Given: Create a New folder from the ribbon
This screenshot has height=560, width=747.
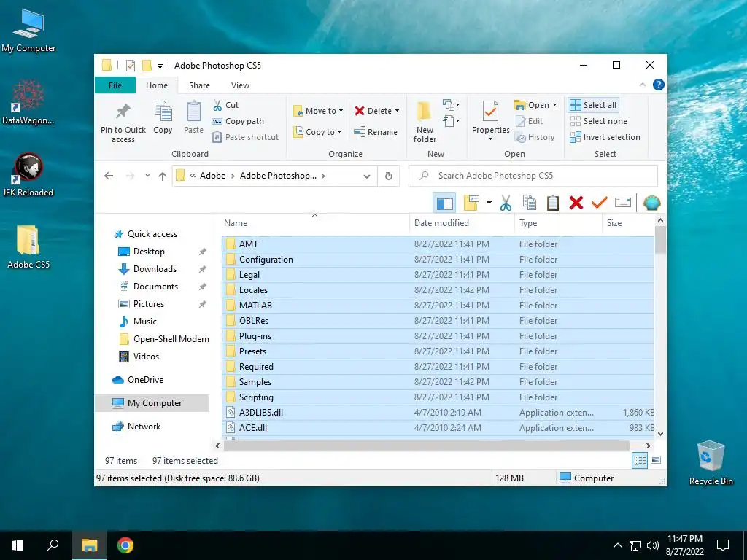Looking at the screenshot, I should 425,122.
